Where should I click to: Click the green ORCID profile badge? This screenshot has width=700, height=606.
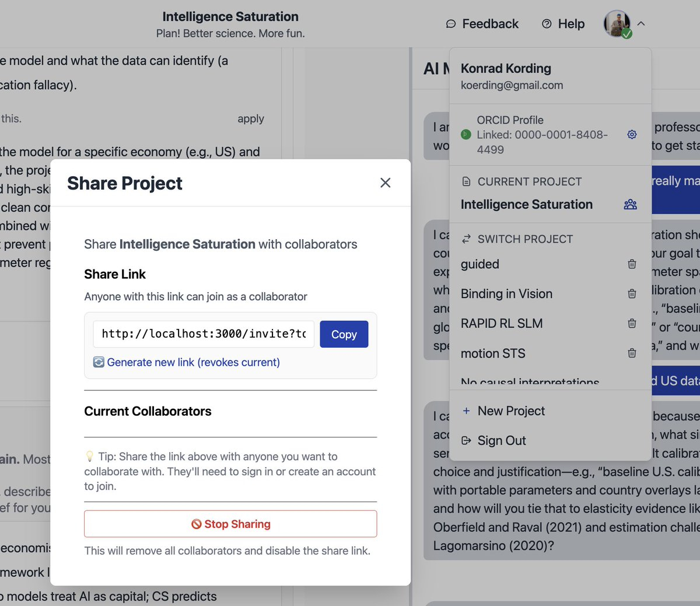click(466, 135)
